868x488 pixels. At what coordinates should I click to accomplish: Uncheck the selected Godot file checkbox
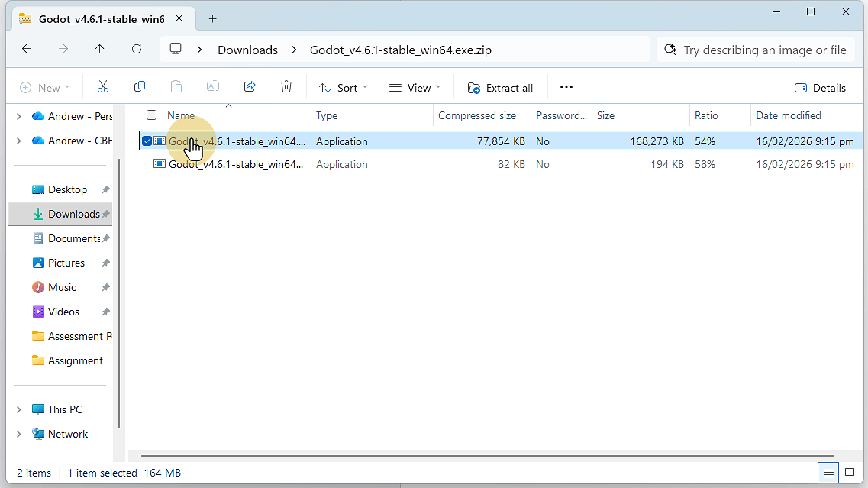pyautogui.click(x=147, y=141)
